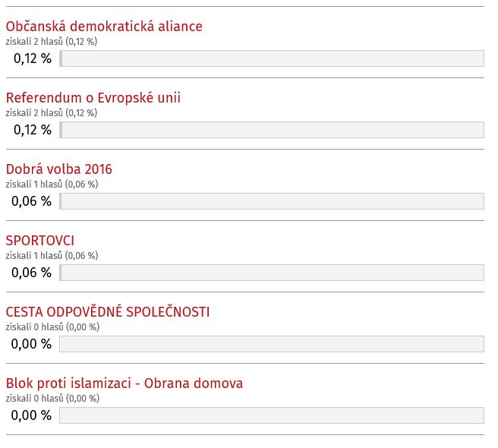Click the SPORTOVCI result bar
Viewport: 498px width, 448px height.
tap(272, 273)
